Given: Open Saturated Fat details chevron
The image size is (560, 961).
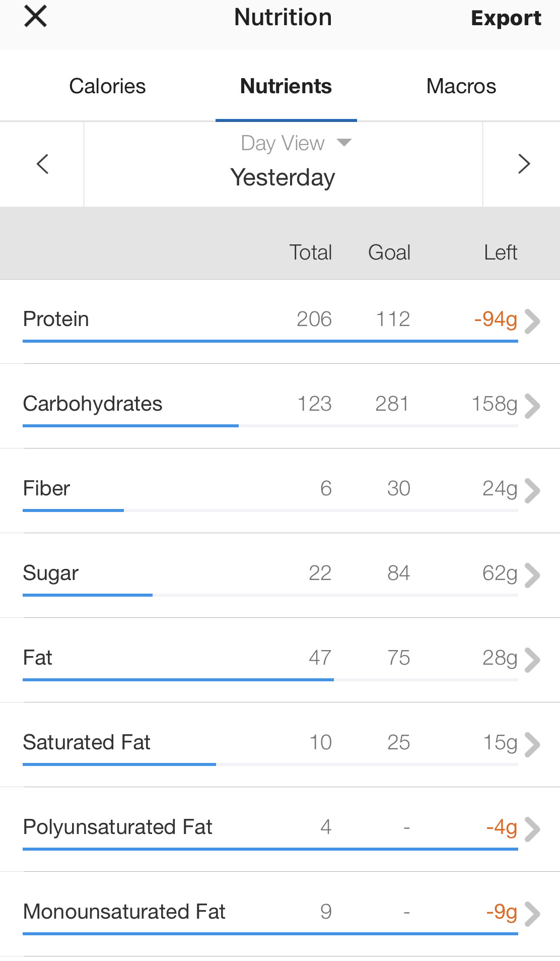Looking at the screenshot, I should [532, 744].
